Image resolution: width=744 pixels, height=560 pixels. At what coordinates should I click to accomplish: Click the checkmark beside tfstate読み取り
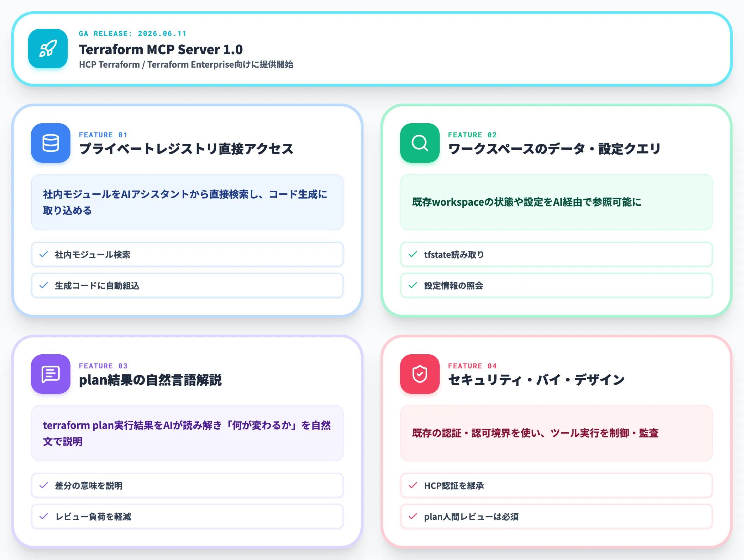click(413, 254)
